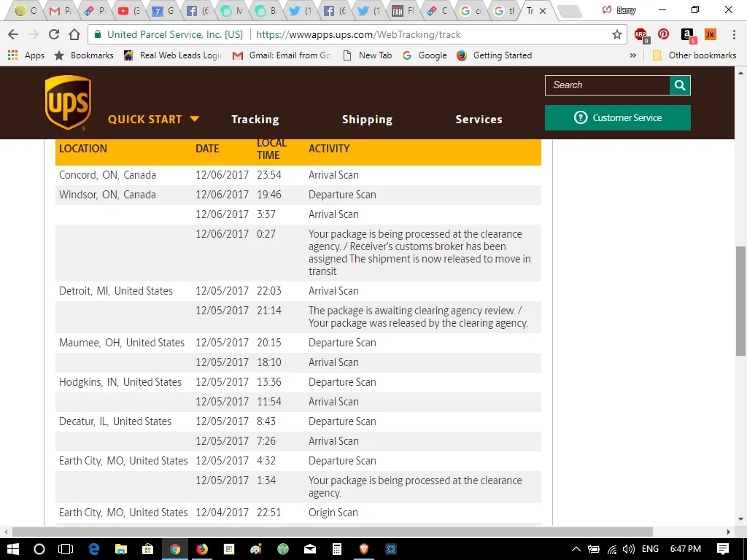This screenshot has width=747, height=560.
Task: Open the Other bookmarks folder
Action: point(694,55)
